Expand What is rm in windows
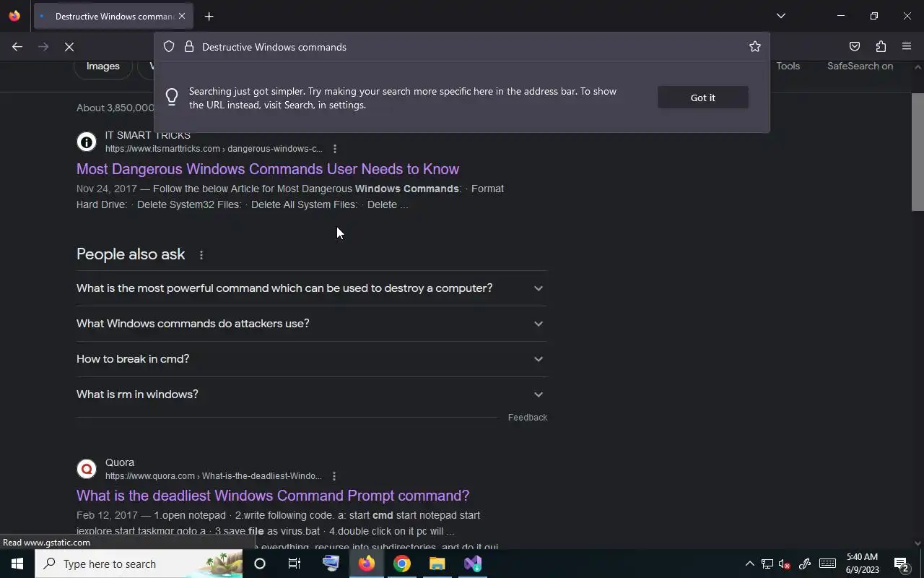This screenshot has height=578, width=924. (x=312, y=394)
